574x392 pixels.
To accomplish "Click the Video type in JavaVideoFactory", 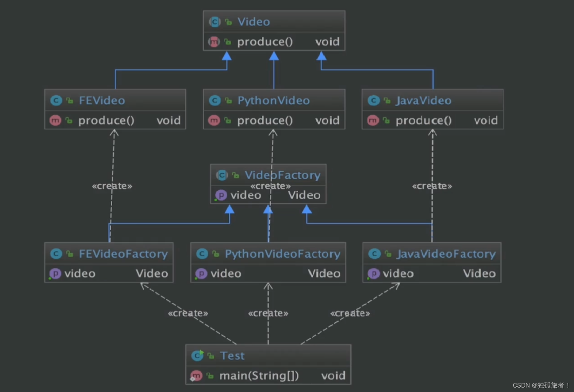I will [x=479, y=274].
